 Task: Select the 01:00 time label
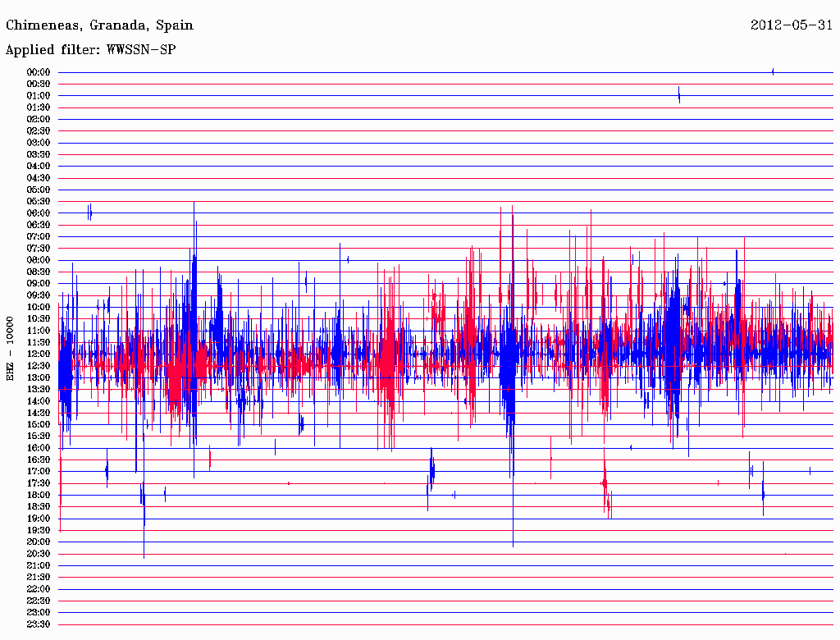[x=38, y=96]
